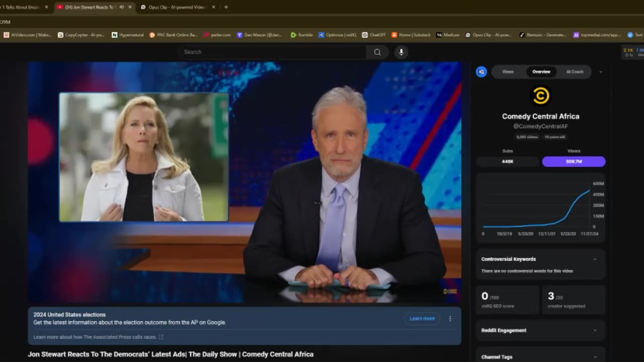Open the Optimize vidIQ bookmark
The image size is (644, 362).
click(338, 35)
